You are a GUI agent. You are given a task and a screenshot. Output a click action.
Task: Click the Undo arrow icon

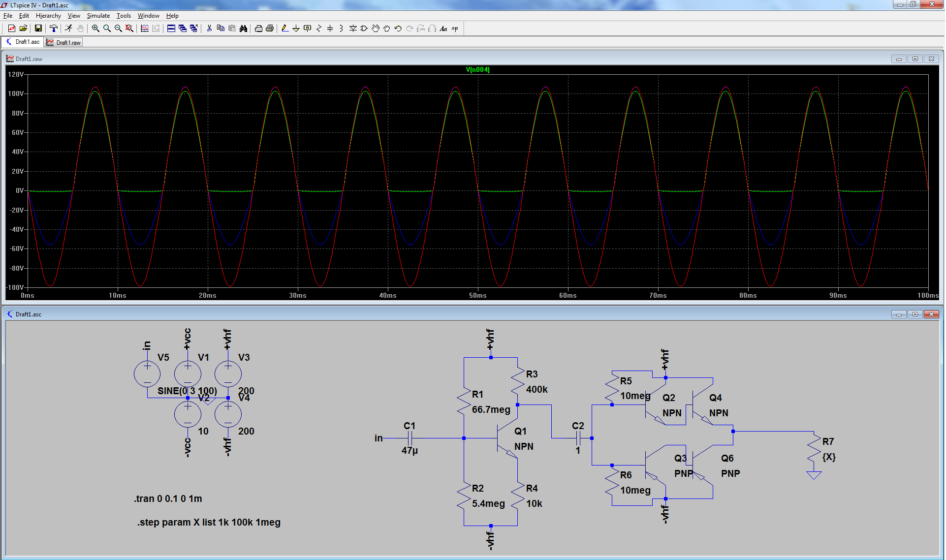click(398, 29)
